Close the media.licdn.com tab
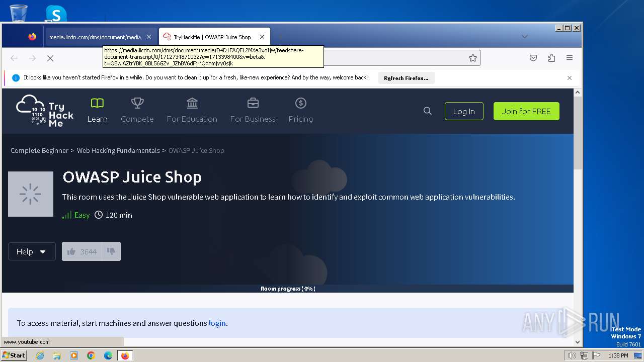644x362 pixels. pos(149,37)
